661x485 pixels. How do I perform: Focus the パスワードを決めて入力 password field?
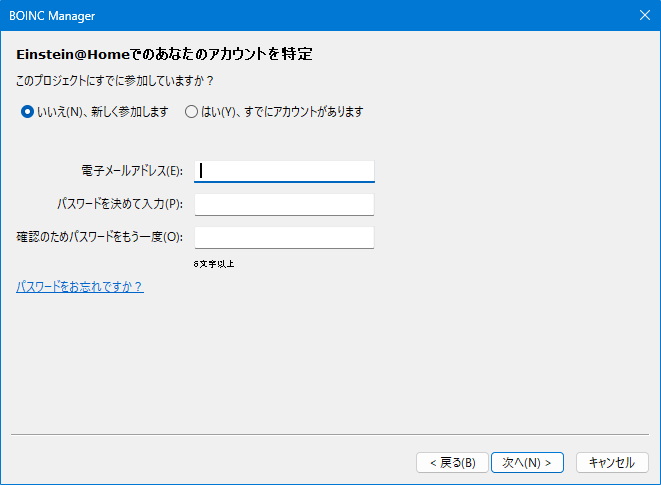[x=284, y=204]
